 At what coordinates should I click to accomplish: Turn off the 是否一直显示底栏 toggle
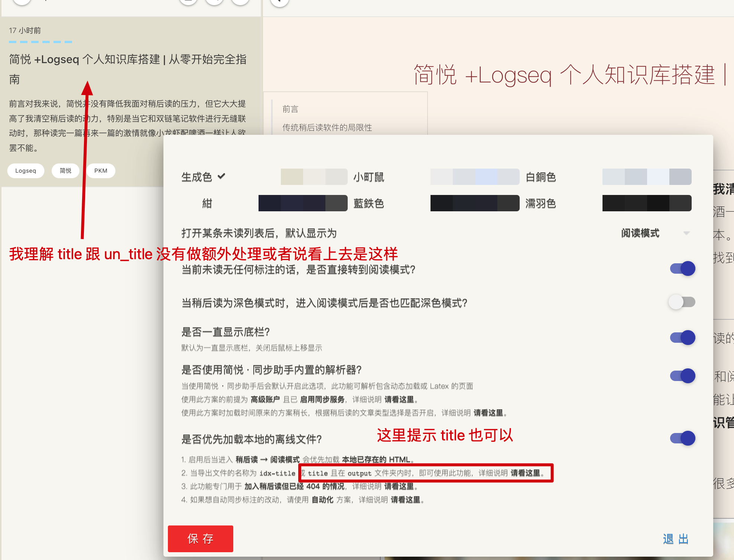click(682, 338)
